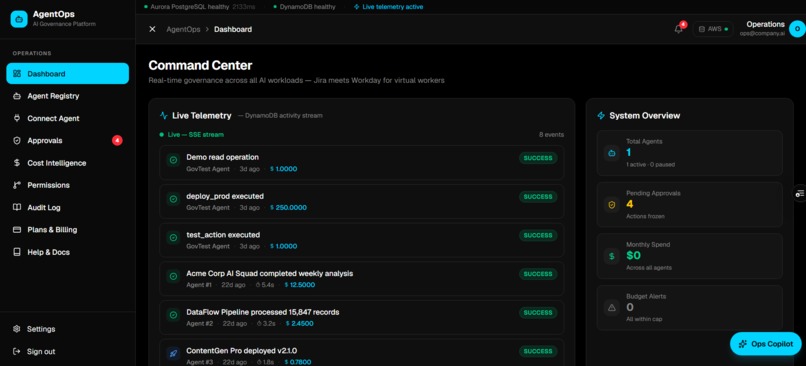Screen dimensions: 806x366
Task: Go to Permissions page
Action: click(x=67, y=185)
